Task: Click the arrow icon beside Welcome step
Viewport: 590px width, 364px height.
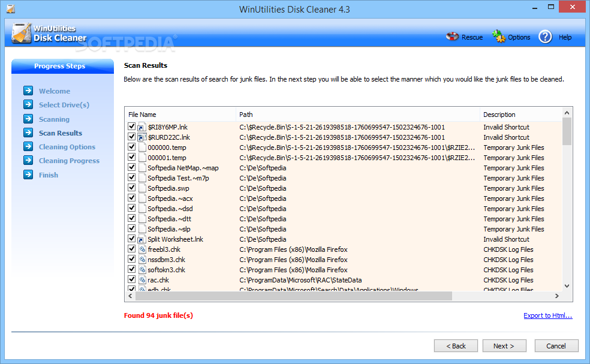Action: pos(28,91)
